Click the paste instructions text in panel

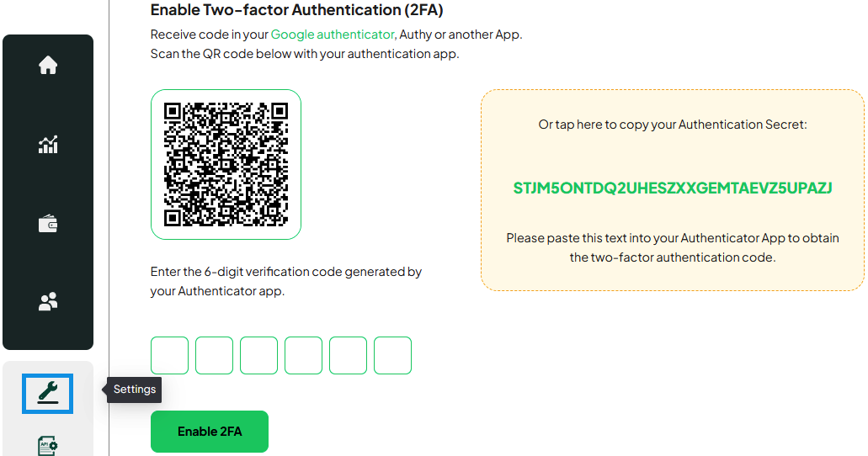[673, 247]
